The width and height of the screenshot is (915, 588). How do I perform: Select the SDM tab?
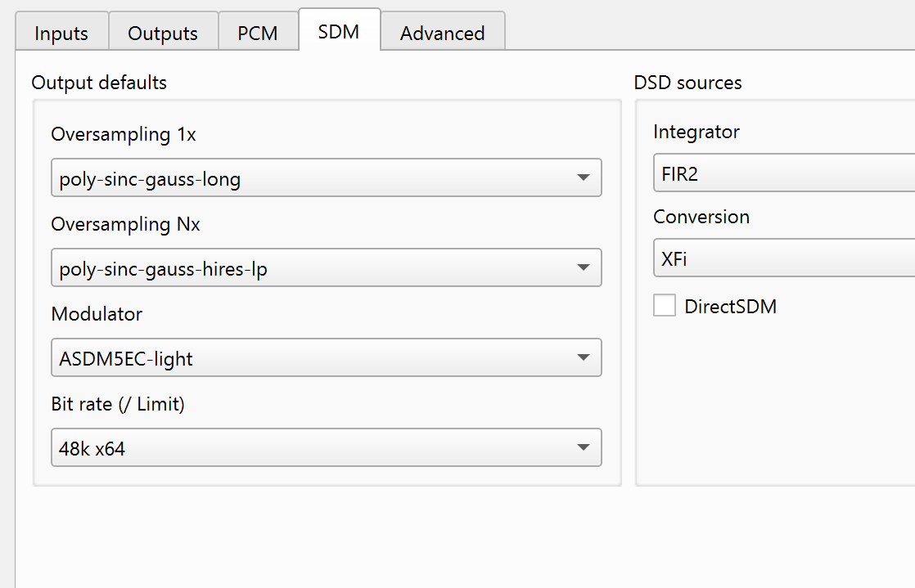tap(339, 31)
